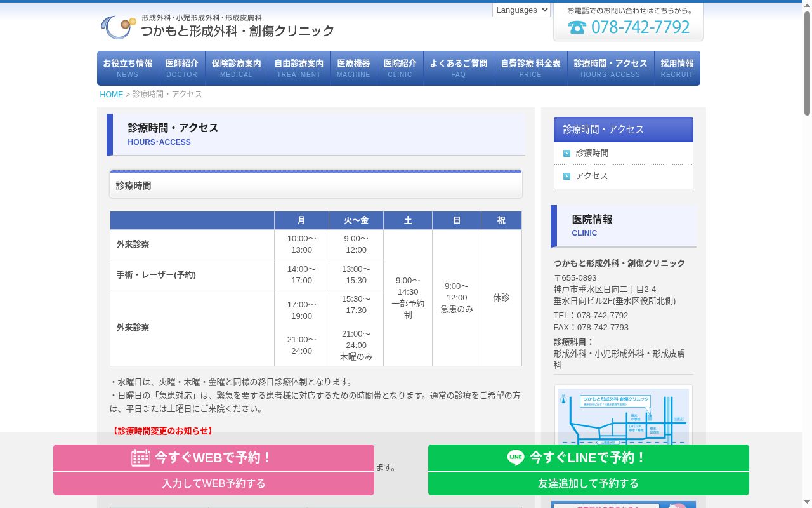Open the 診療時間・アクセス HOURS menu
This screenshot has height=508, width=812.
[x=610, y=68]
